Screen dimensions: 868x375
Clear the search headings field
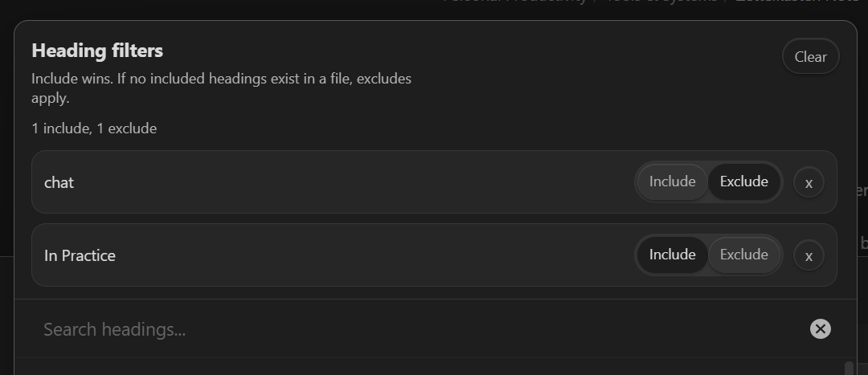(x=820, y=328)
